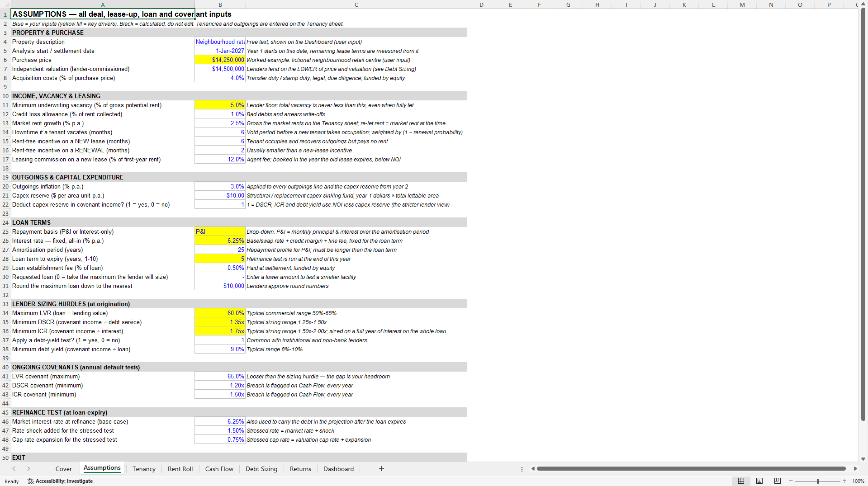Screen dimensions: 868x486
Task: Select DSCR covenant 1.20x cell
Action: tap(220, 385)
